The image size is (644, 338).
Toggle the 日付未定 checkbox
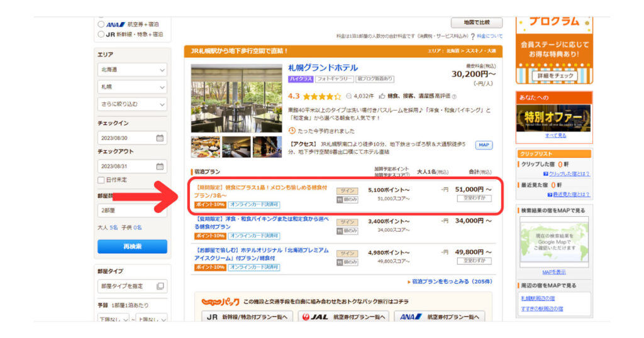[101, 180]
